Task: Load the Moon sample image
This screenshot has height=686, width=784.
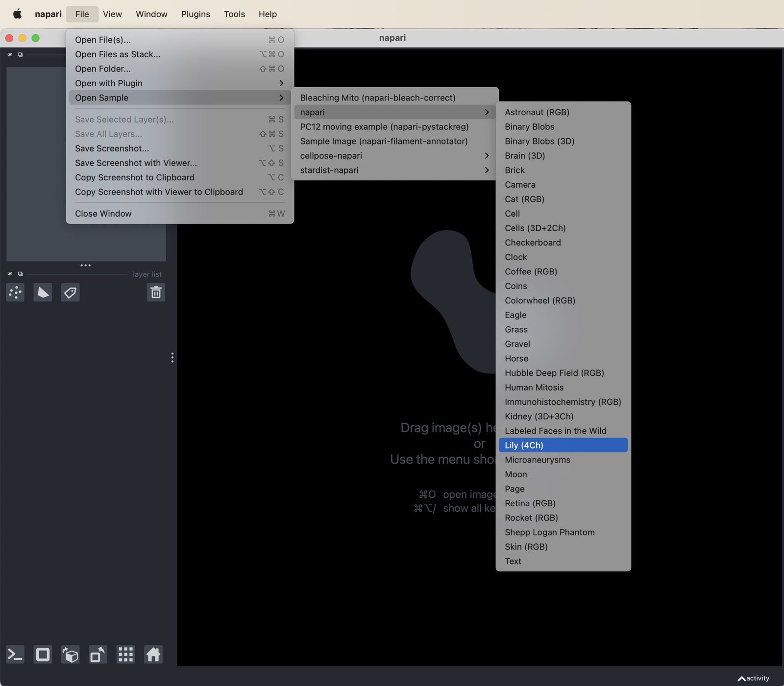Action: pyautogui.click(x=563, y=474)
